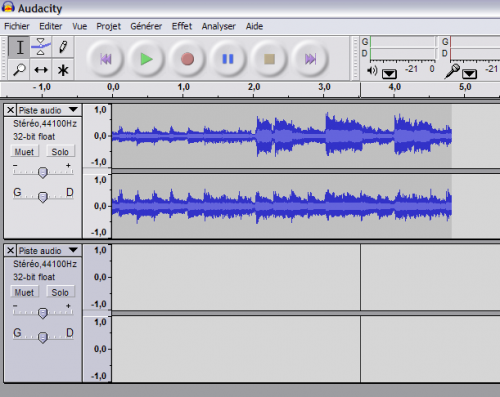This screenshot has height=397, width=500.
Task: Solo the second track
Action: pos(60,292)
